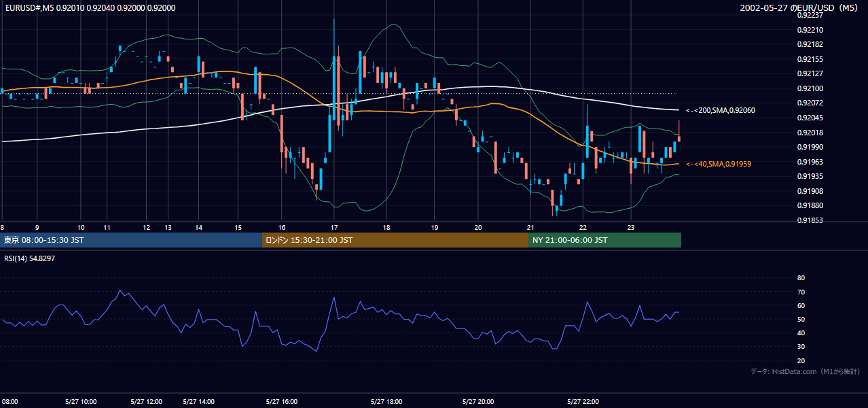Select the 200 SMA 0.92060 line label
The image size is (868, 408).
coord(720,110)
